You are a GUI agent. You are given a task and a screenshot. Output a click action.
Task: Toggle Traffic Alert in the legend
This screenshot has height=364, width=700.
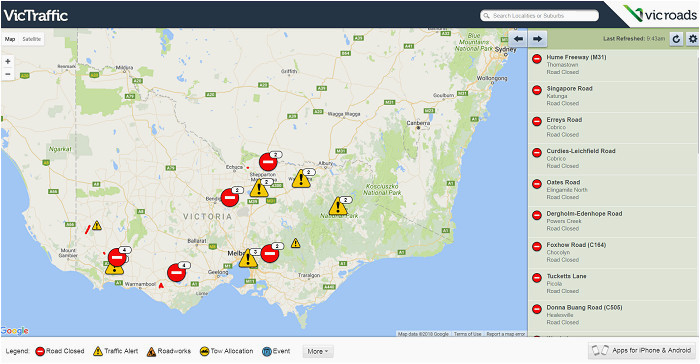[x=116, y=351]
